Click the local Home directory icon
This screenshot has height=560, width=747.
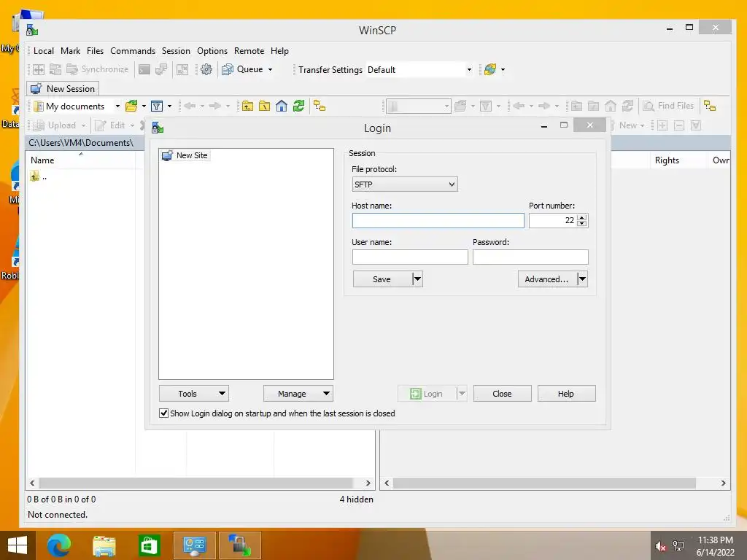click(x=282, y=106)
